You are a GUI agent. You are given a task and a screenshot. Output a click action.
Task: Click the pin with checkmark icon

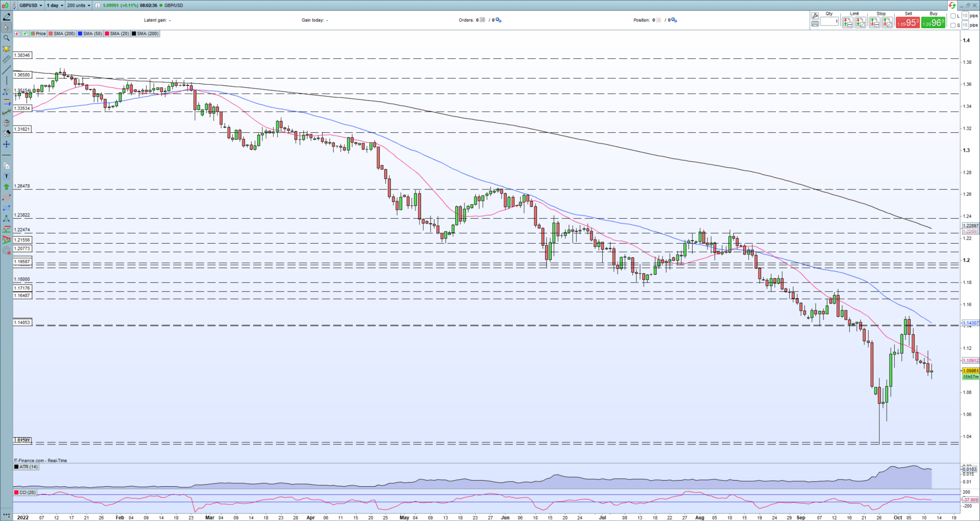pos(15,5)
